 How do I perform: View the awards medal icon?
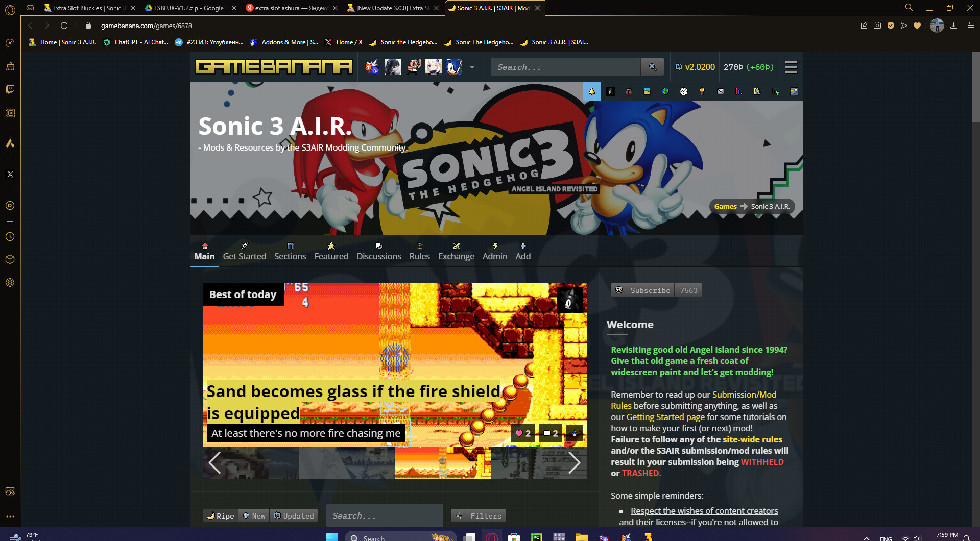click(702, 91)
